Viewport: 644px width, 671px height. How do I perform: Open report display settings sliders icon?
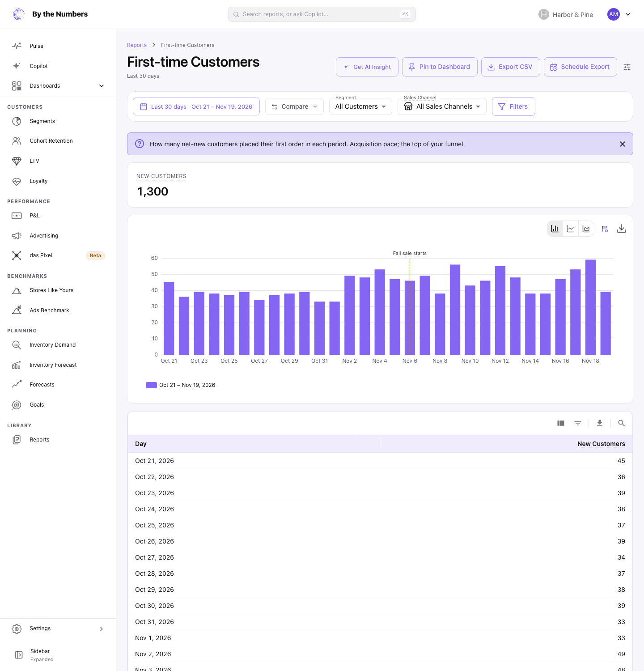click(627, 67)
